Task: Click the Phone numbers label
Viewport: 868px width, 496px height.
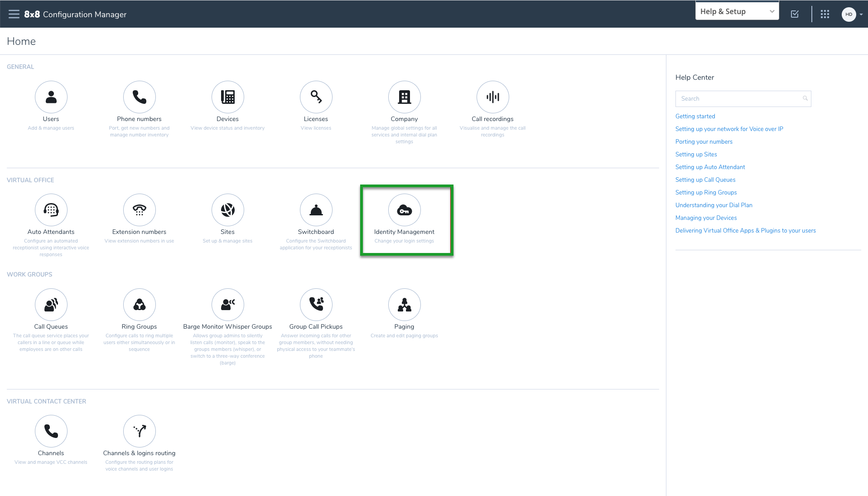Action: pyautogui.click(x=139, y=119)
